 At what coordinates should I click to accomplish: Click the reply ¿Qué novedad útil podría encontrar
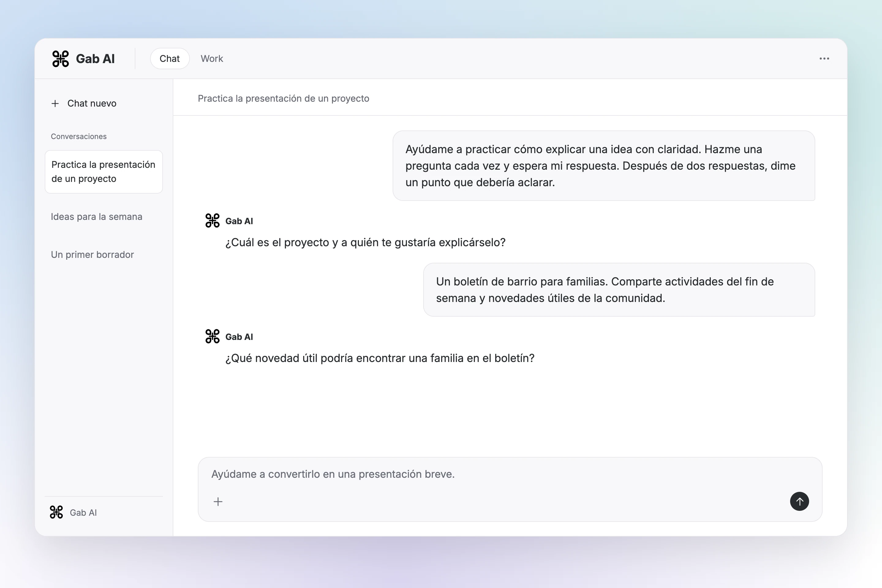[x=380, y=359]
